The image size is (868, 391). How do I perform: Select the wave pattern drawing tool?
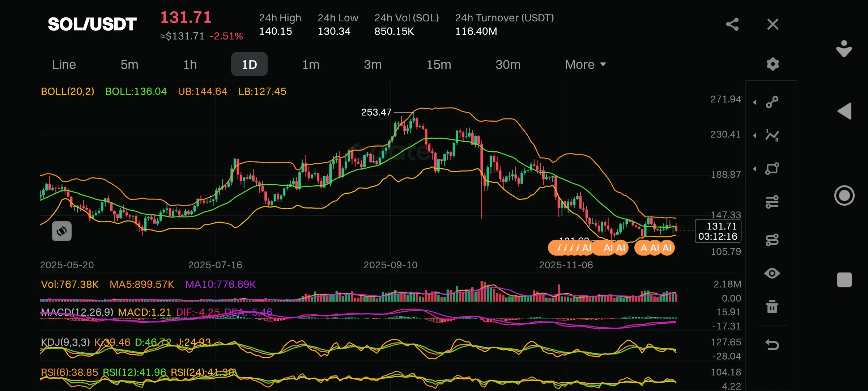pos(772,135)
